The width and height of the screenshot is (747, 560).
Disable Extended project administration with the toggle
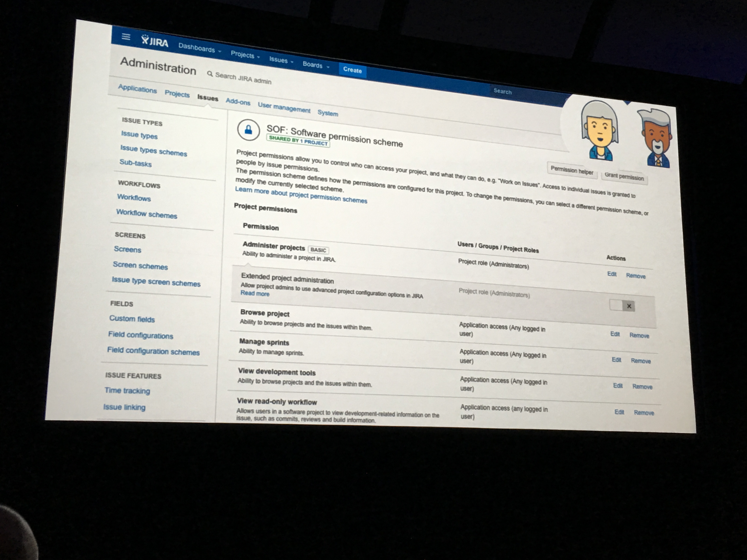(x=622, y=306)
